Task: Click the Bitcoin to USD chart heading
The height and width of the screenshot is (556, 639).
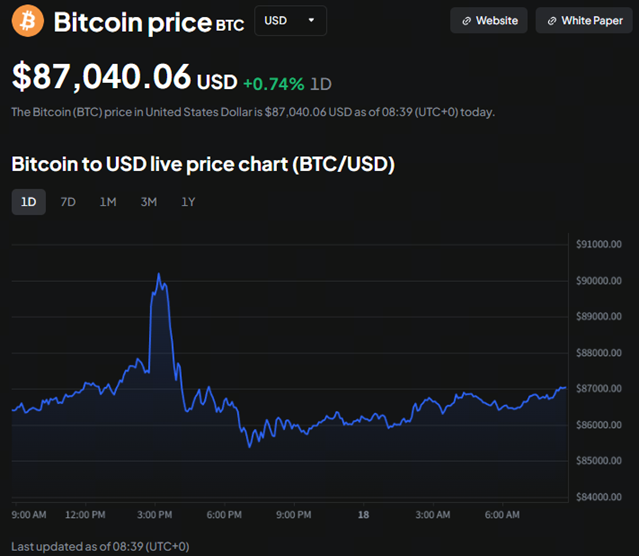Action: pos(203,164)
